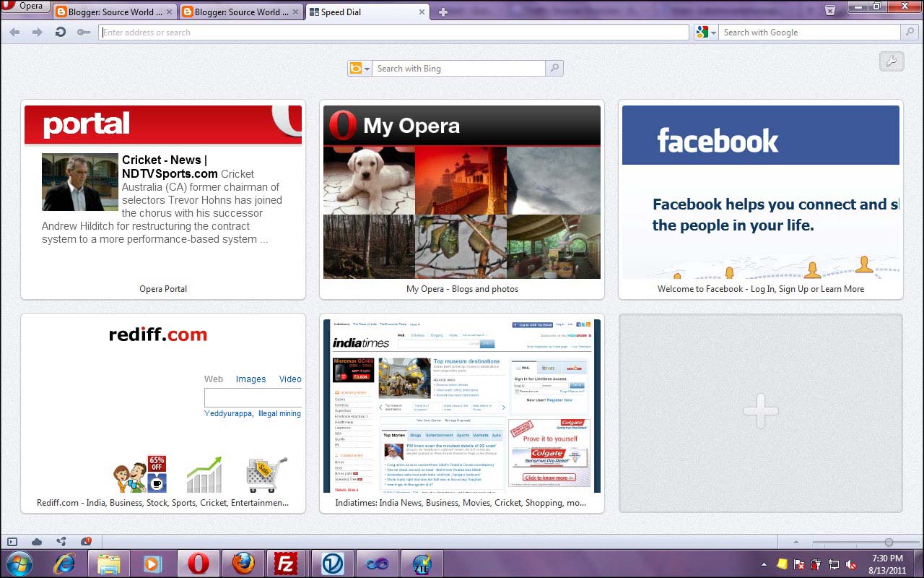This screenshot has height=578, width=924.
Task: Click the My Opera - Blogs and photos caption
Action: click(462, 289)
